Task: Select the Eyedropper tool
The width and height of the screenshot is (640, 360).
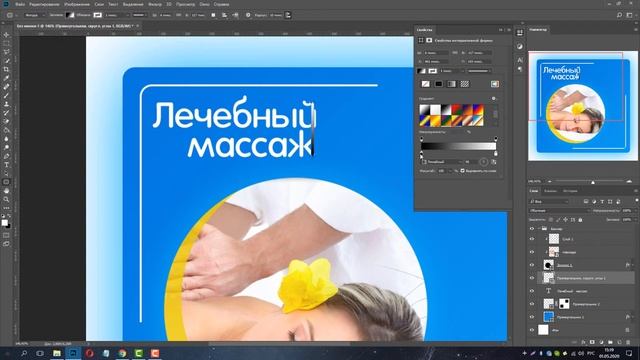Action: (x=6, y=78)
